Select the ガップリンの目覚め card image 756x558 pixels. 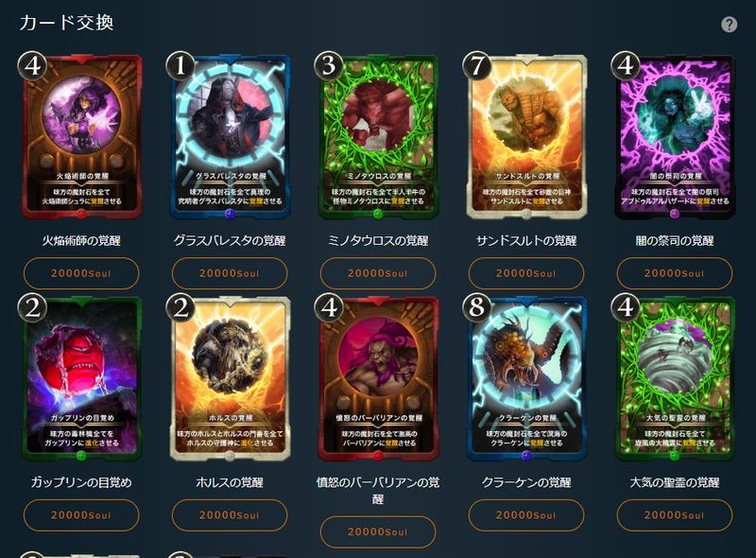click(x=81, y=379)
